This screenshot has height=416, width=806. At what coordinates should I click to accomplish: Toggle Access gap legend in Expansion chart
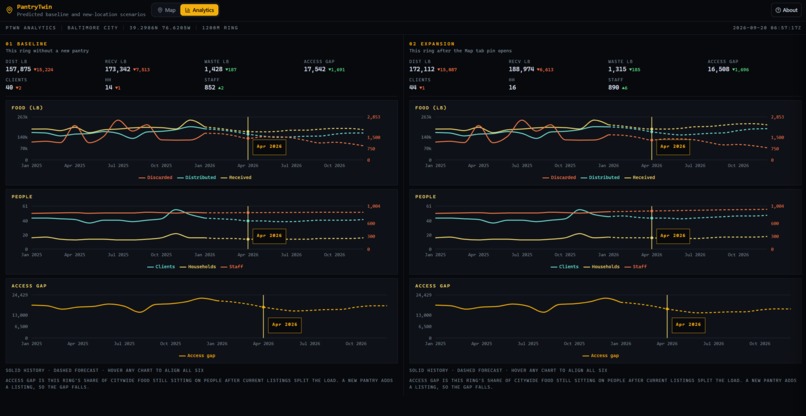pos(601,356)
